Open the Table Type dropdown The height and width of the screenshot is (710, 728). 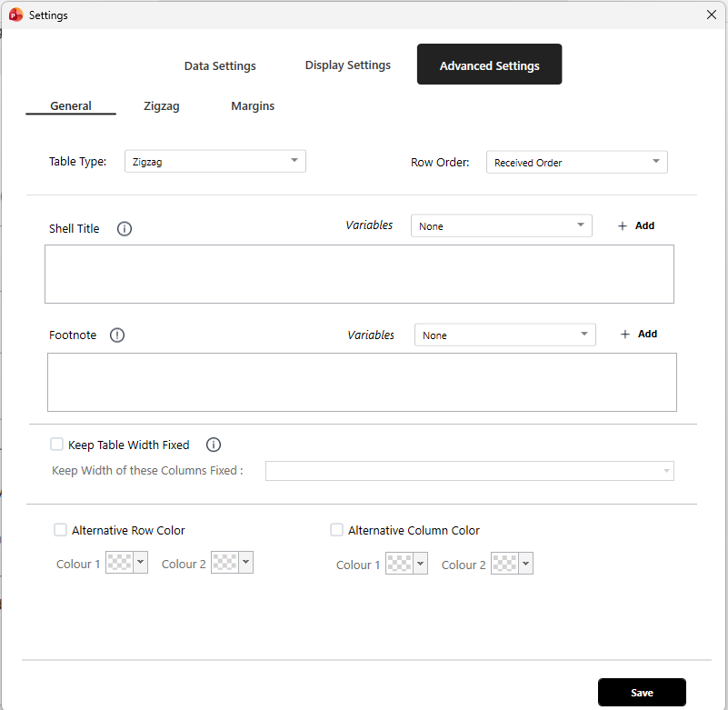[x=214, y=162]
